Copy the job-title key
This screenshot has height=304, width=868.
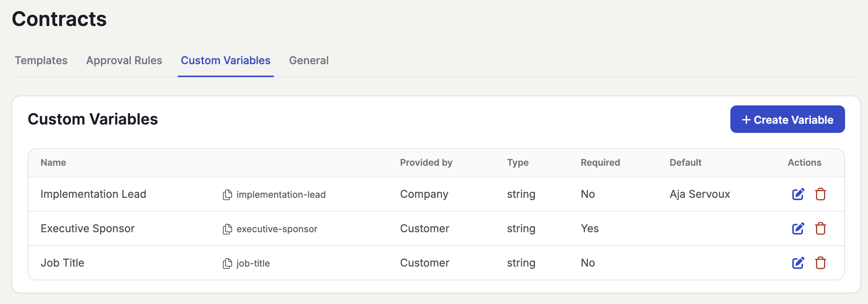pyautogui.click(x=227, y=264)
